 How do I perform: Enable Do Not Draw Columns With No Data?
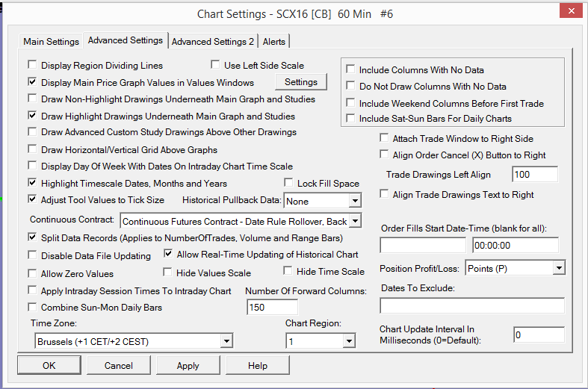click(350, 86)
